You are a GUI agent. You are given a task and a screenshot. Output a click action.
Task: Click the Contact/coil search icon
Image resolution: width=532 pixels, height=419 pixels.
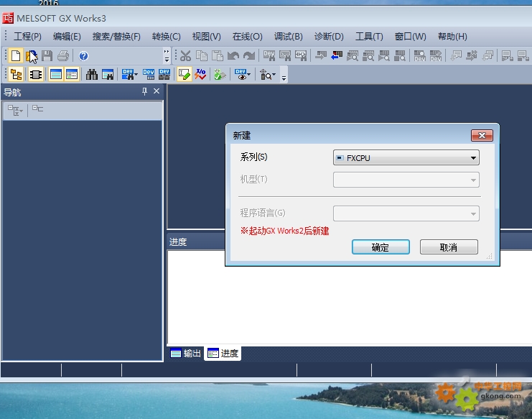(x=301, y=55)
